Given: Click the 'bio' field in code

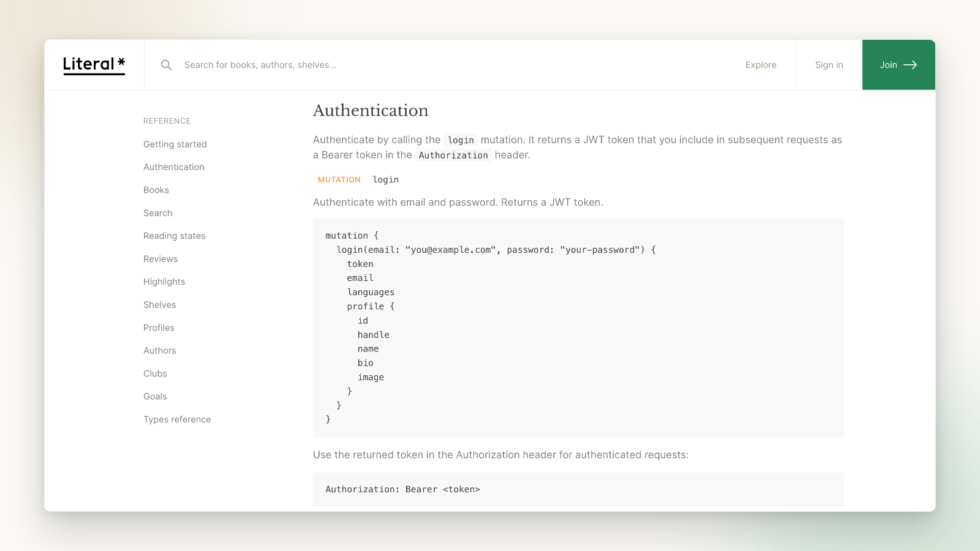Looking at the screenshot, I should [x=366, y=363].
